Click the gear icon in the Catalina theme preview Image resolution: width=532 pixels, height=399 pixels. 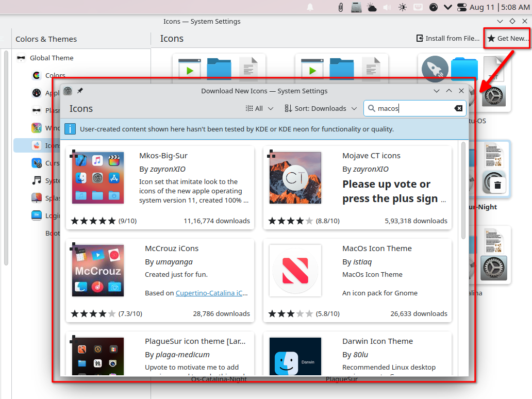pos(494,268)
